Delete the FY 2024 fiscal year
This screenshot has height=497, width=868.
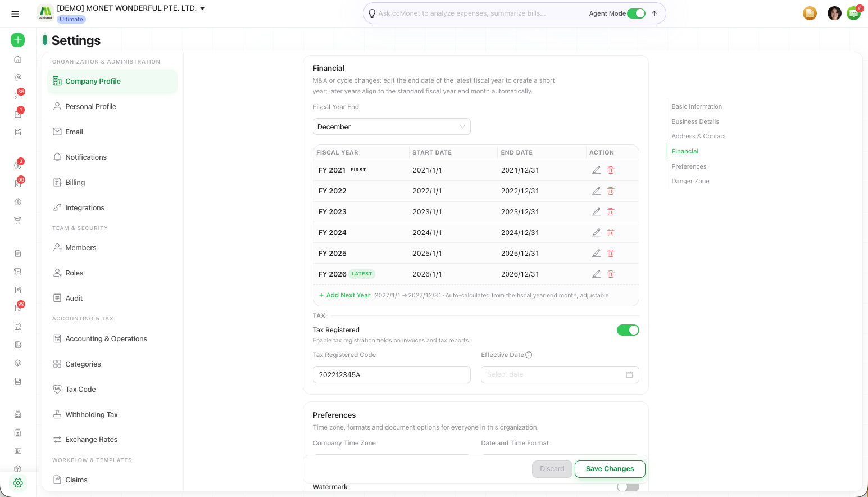611,233
